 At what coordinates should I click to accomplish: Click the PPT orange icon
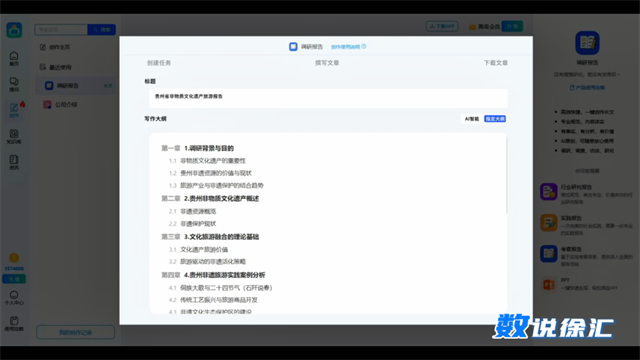(x=549, y=284)
